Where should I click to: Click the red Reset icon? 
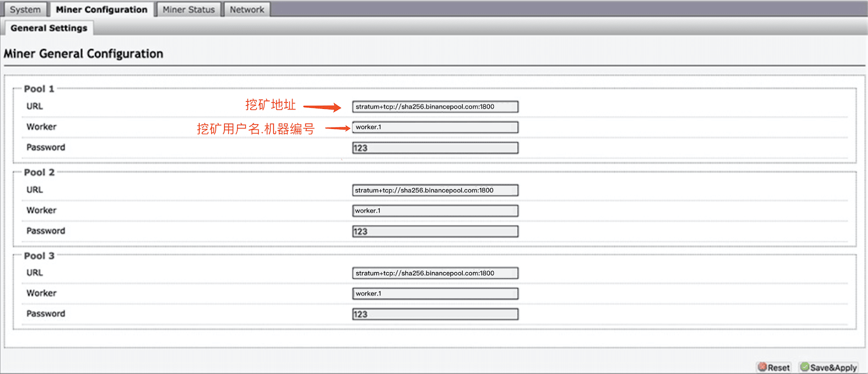(x=762, y=367)
